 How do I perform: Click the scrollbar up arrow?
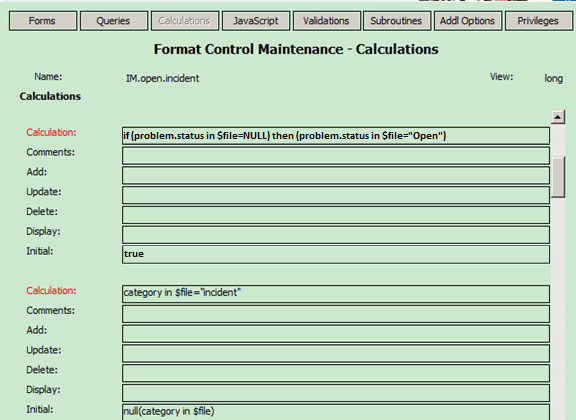point(558,117)
